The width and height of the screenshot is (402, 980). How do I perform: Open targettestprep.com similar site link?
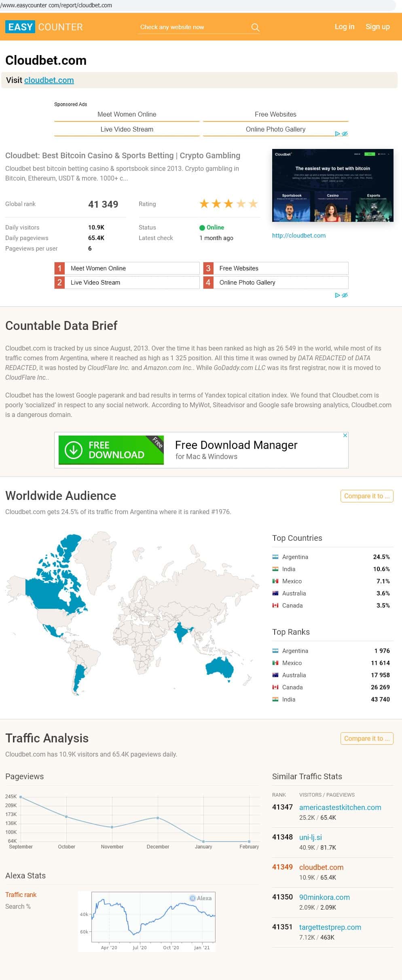click(330, 927)
